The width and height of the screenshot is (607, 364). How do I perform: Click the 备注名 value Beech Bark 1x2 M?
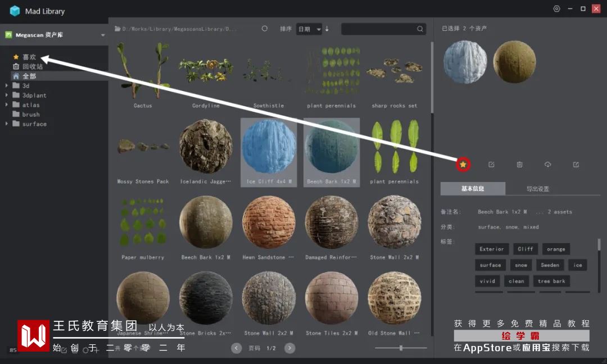[x=502, y=212]
